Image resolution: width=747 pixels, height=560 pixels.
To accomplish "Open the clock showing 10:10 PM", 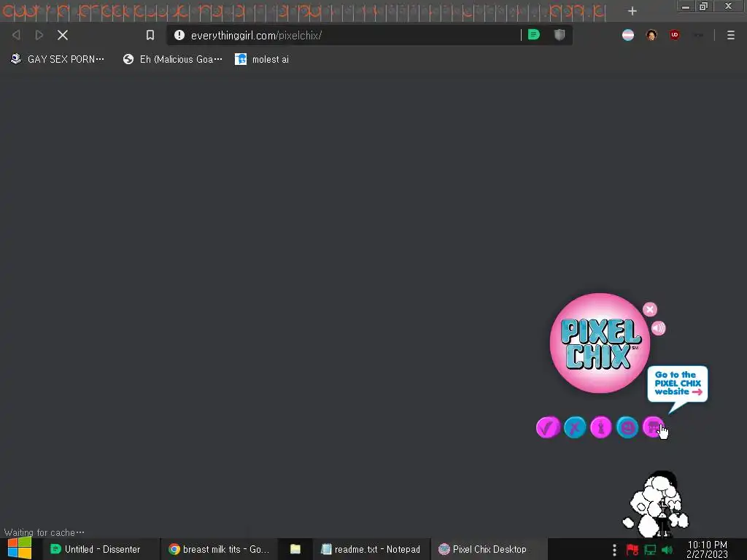I will click(x=707, y=549).
